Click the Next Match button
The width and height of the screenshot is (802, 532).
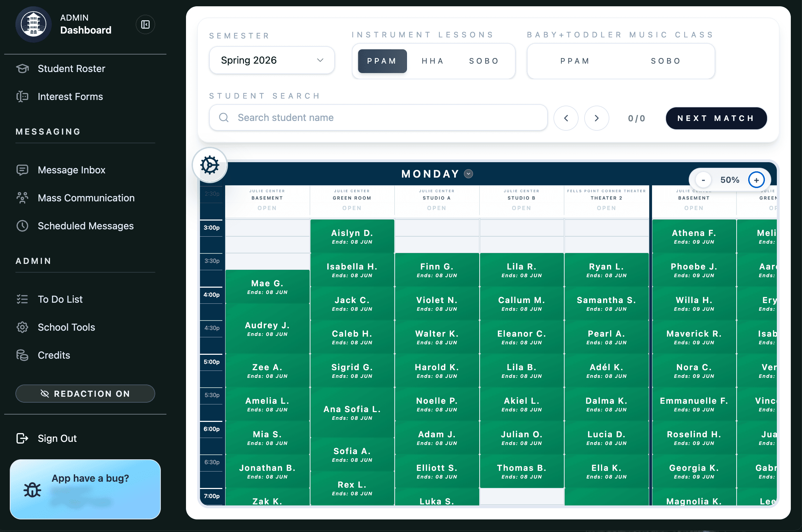(x=716, y=118)
